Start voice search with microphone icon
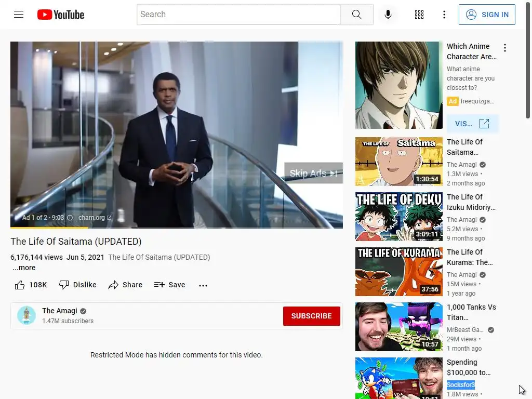532x399 pixels. click(388, 14)
